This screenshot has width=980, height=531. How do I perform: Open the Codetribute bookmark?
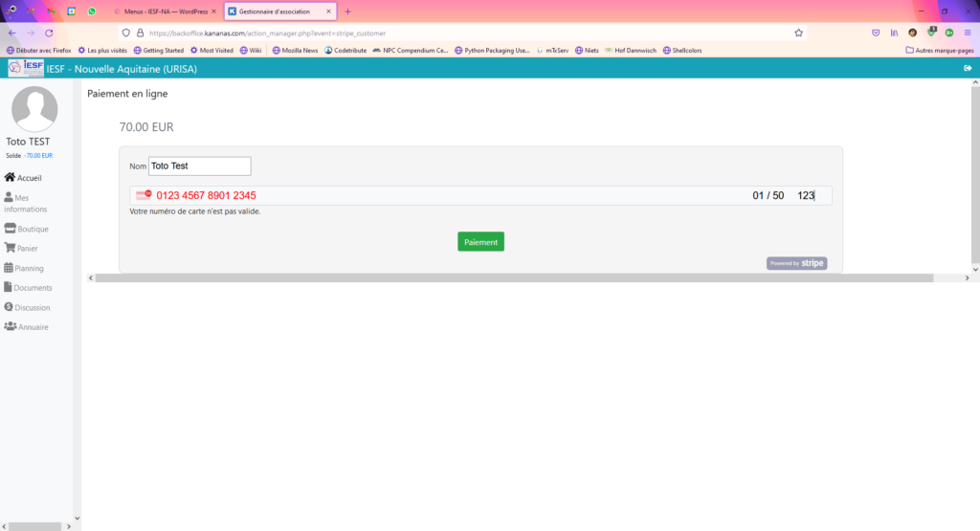[345, 51]
